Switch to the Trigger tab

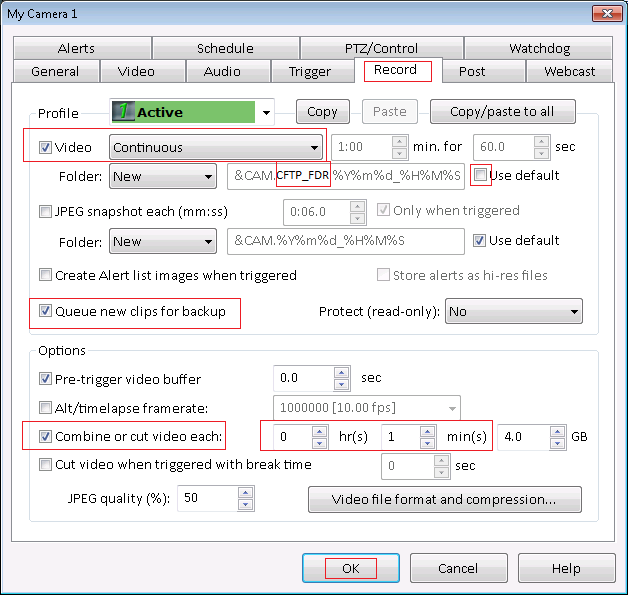click(x=309, y=71)
